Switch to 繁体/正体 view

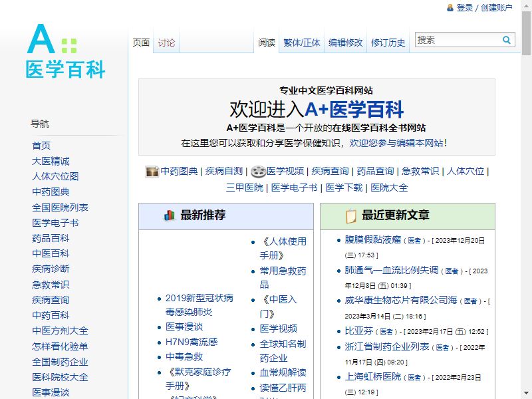[302, 43]
